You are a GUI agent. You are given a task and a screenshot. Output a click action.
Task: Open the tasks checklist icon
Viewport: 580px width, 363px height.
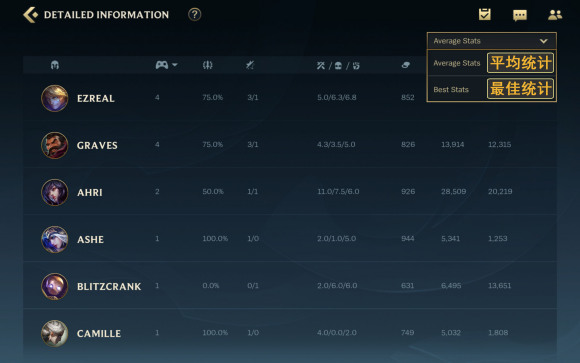point(485,14)
